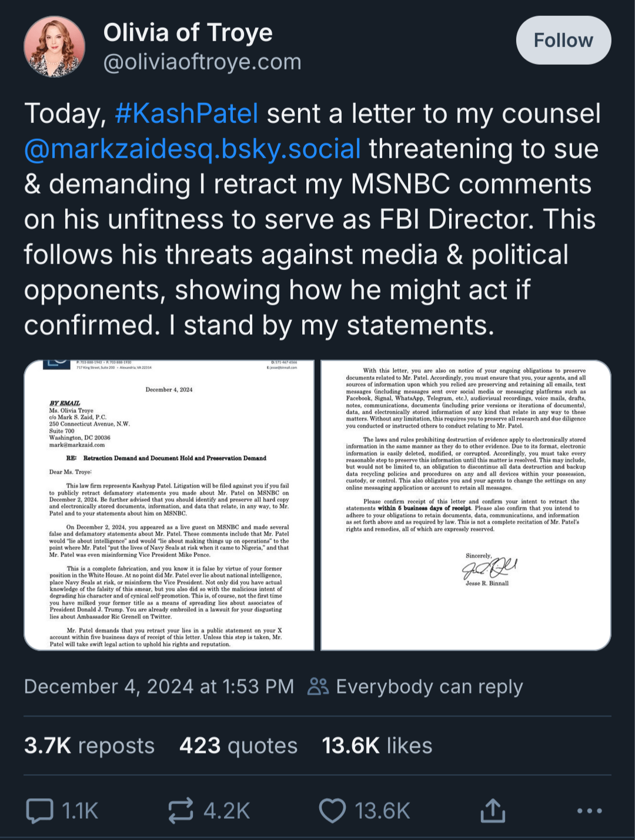The image size is (635, 840).
Task: Open the three-dot more options menu
Action: tap(589, 811)
